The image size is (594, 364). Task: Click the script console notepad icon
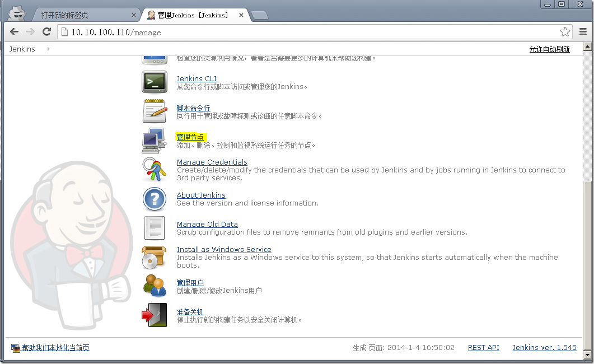point(155,111)
